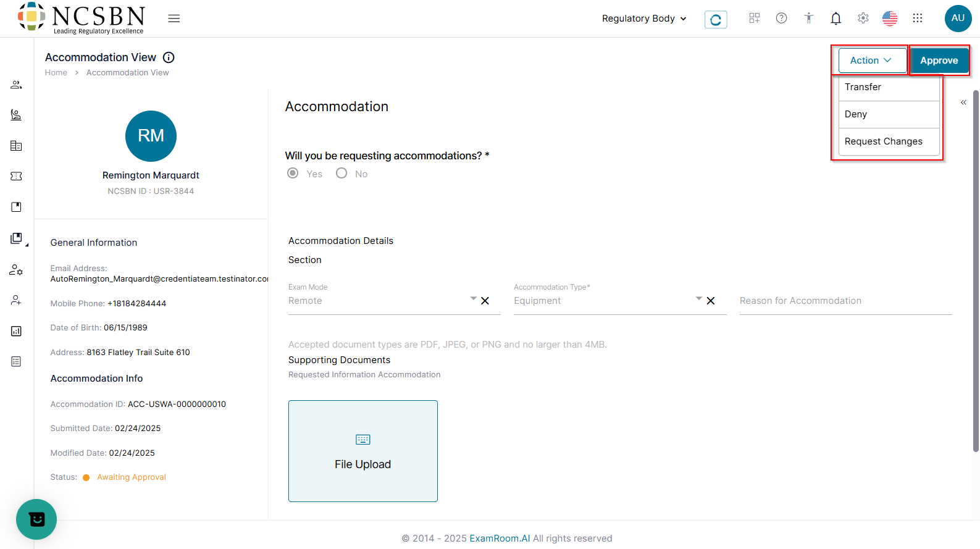Open the notifications bell
The image size is (980, 549).
(x=836, y=19)
